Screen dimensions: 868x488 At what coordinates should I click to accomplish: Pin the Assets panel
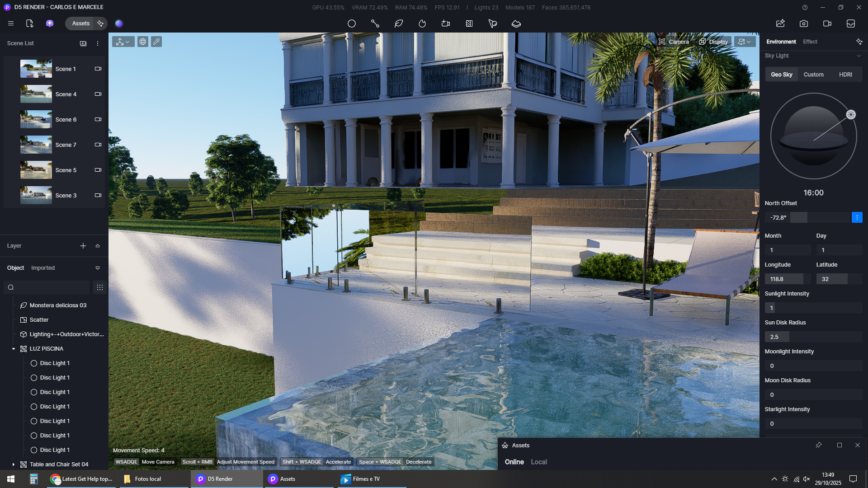[x=818, y=445]
